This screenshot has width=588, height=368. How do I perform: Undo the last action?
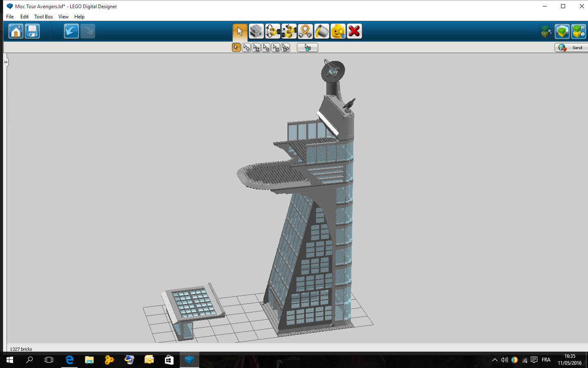pos(71,31)
